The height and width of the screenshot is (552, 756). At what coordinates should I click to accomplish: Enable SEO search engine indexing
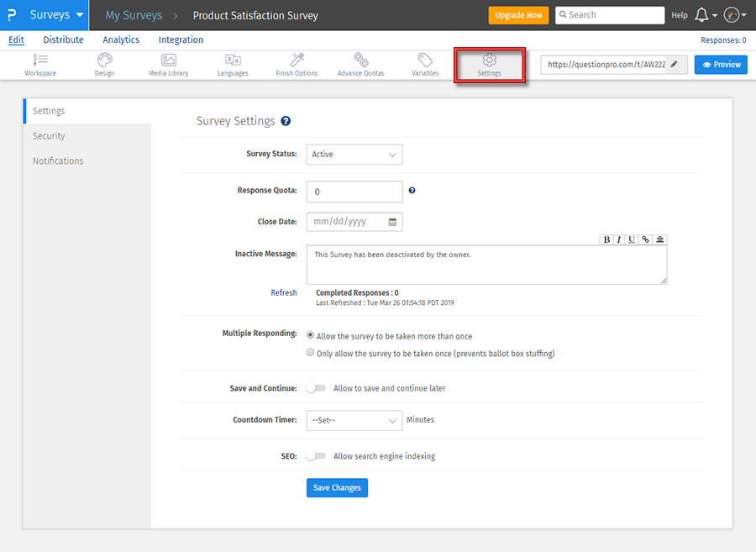(x=318, y=455)
